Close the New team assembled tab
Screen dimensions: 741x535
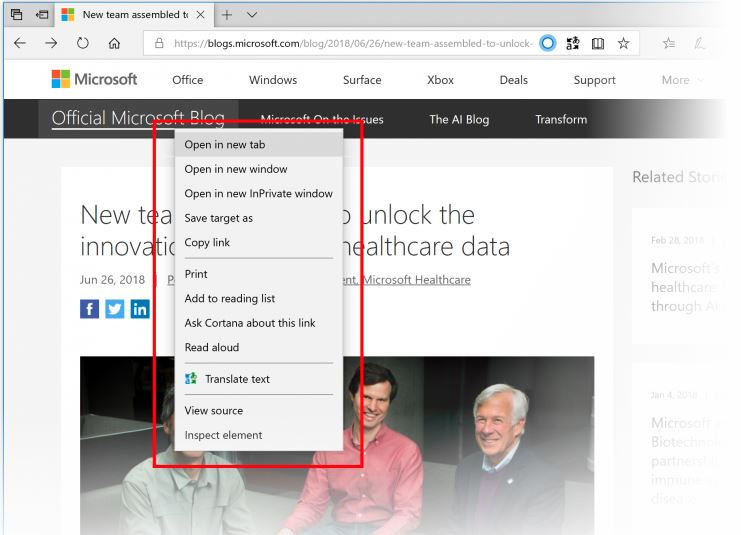click(200, 15)
